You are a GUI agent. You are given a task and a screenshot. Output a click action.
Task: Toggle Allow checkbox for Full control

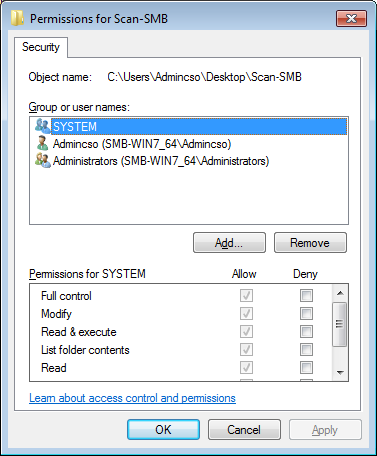[246, 295]
